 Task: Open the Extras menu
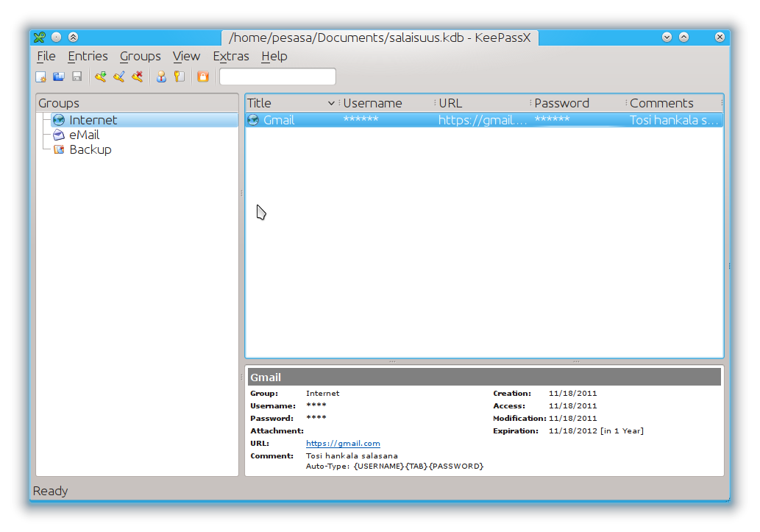coord(231,56)
